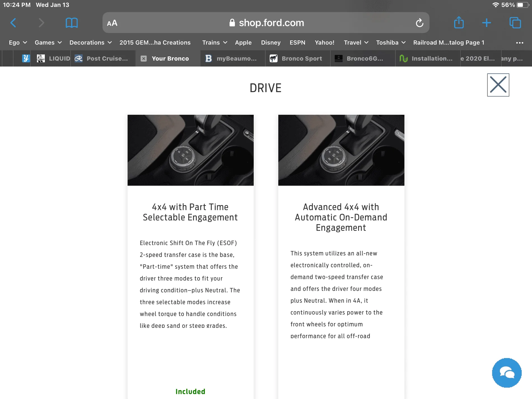The width and height of the screenshot is (532, 399).
Task: Open the blue chat bubble button
Action: pyautogui.click(x=507, y=373)
